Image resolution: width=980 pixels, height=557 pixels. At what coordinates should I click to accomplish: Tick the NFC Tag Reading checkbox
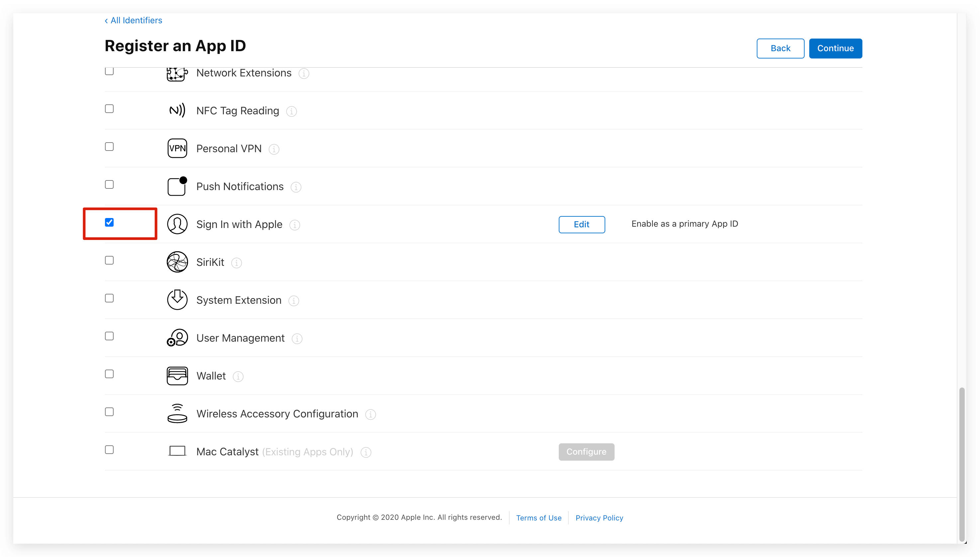pyautogui.click(x=109, y=109)
